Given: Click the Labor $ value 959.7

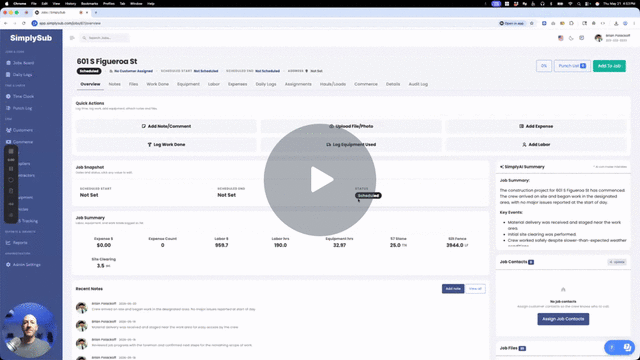Looking at the screenshot, I should (x=222, y=245).
